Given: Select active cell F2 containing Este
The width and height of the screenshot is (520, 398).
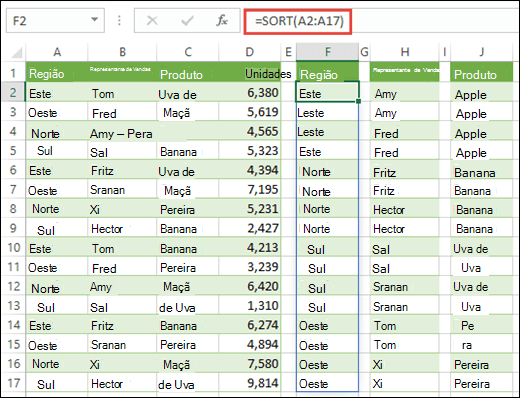Looking at the screenshot, I should [x=327, y=92].
